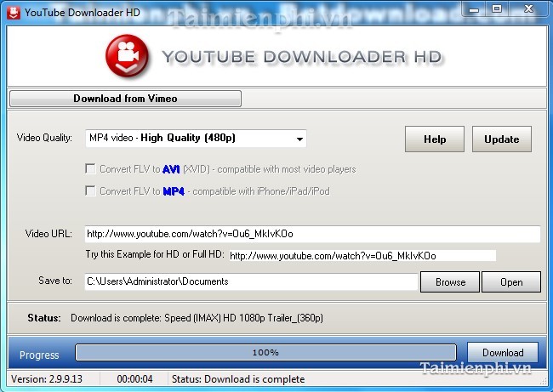
Task: Click the Version: 2.9.9.13 status text
Action: pos(47,379)
